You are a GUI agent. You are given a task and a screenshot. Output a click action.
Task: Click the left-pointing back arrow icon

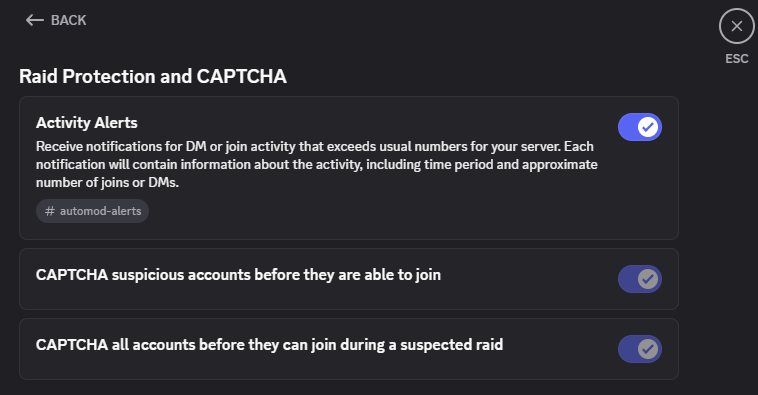(x=34, y=20)
